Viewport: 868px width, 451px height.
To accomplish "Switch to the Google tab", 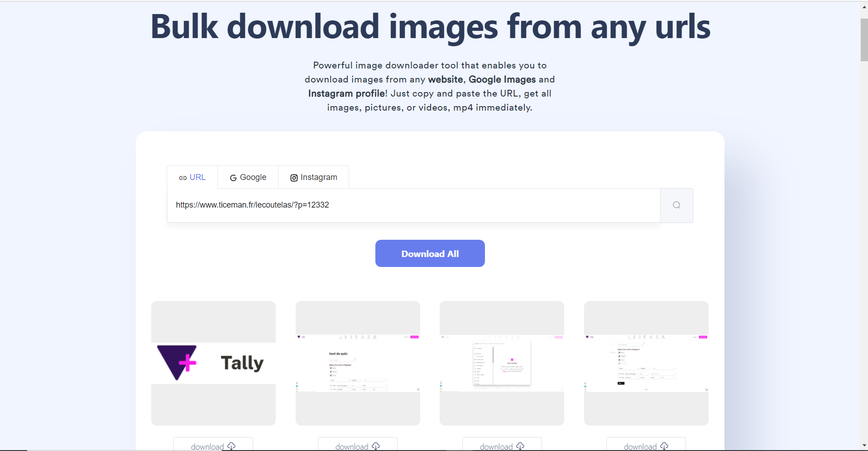I will 248,177.
